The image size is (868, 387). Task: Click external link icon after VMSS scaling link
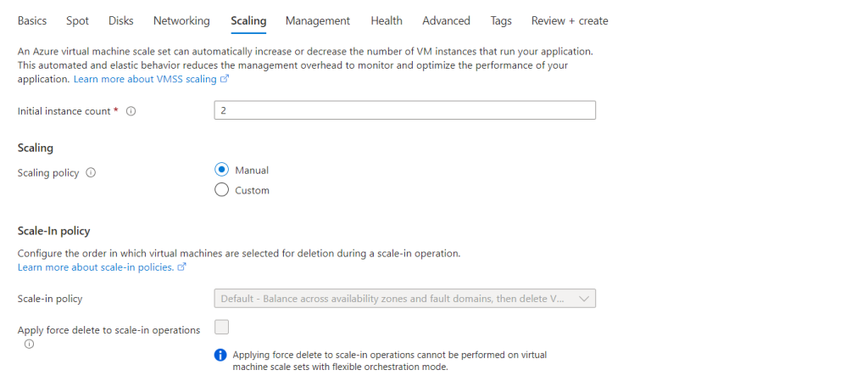pyautogui.click(x=225, y=79)
